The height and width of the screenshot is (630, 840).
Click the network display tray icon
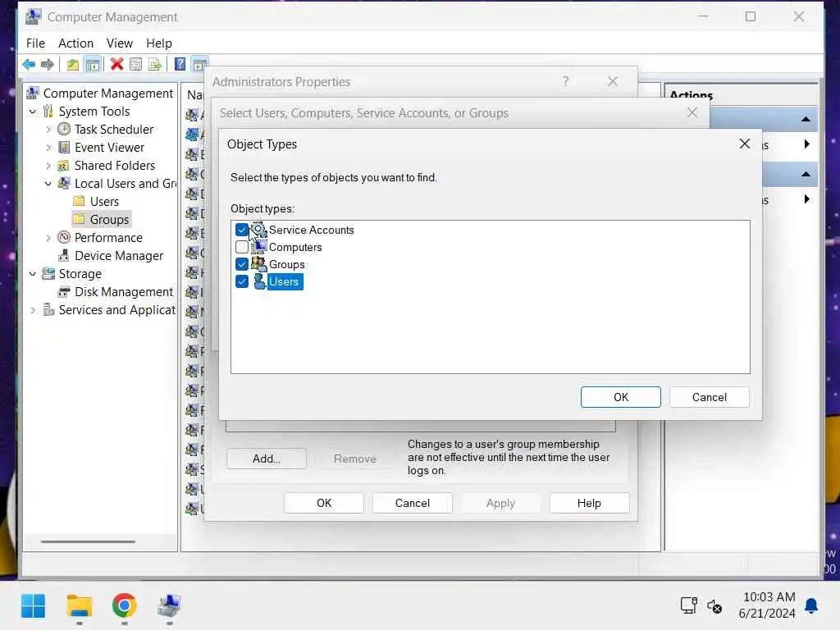pos(688,605)
